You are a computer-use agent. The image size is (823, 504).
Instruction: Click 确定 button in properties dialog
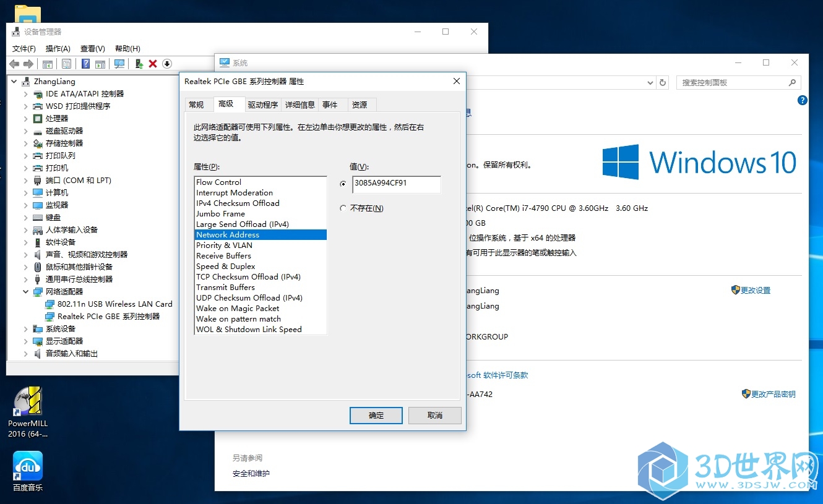click(x=376, y=415)
